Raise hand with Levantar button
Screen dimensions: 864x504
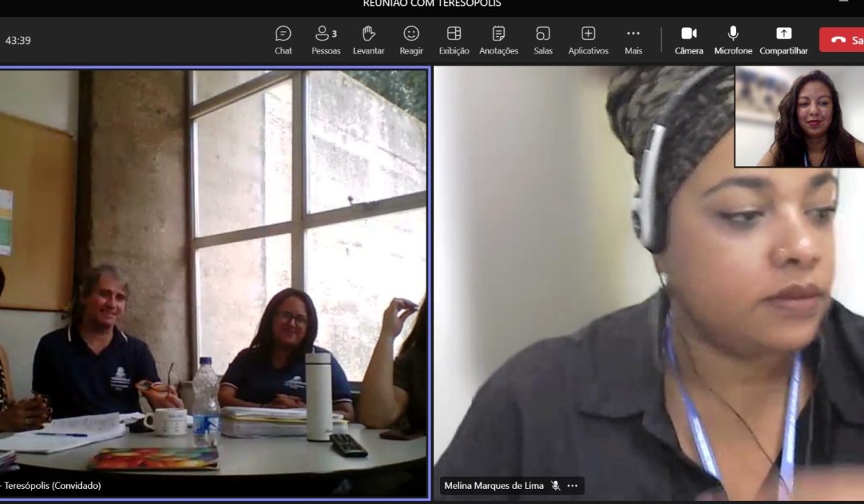tap(369, 40)
